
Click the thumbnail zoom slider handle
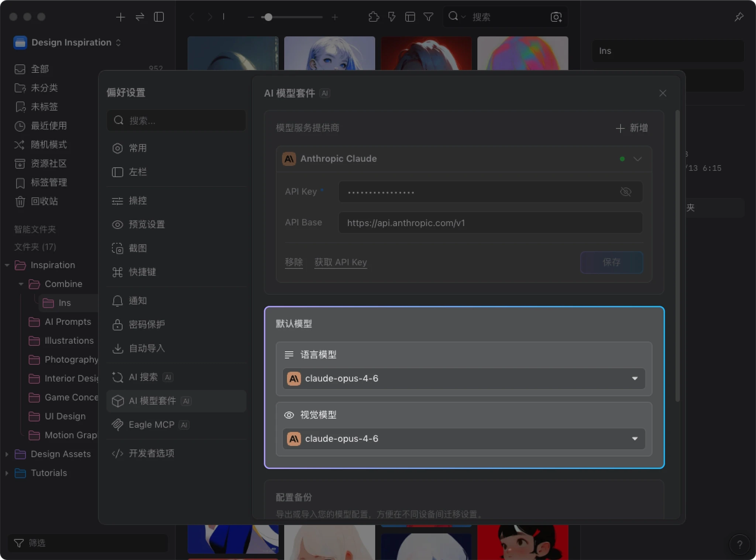coord(268,17)
